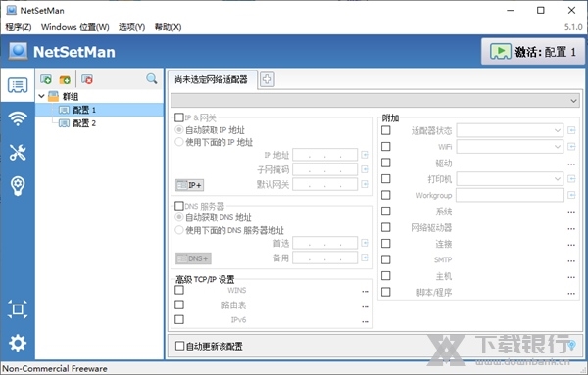Open the 适配器状态 dropdown
This screenshot has width=588, height=375.
coord(510,130)
